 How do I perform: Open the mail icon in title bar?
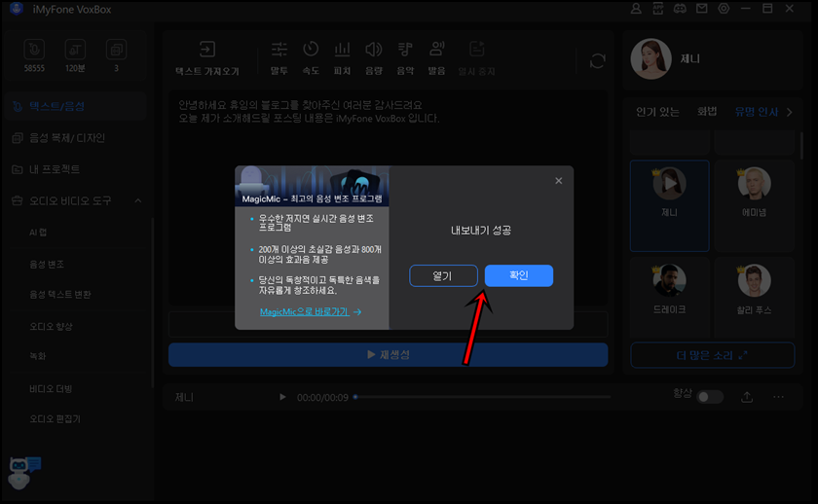point(702,9)
